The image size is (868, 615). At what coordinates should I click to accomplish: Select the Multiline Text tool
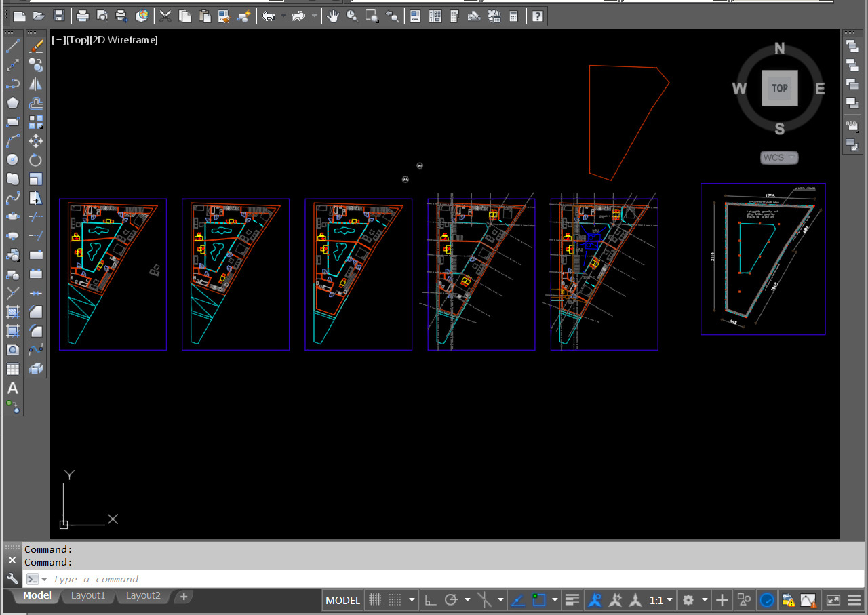(x=13, y=389)
